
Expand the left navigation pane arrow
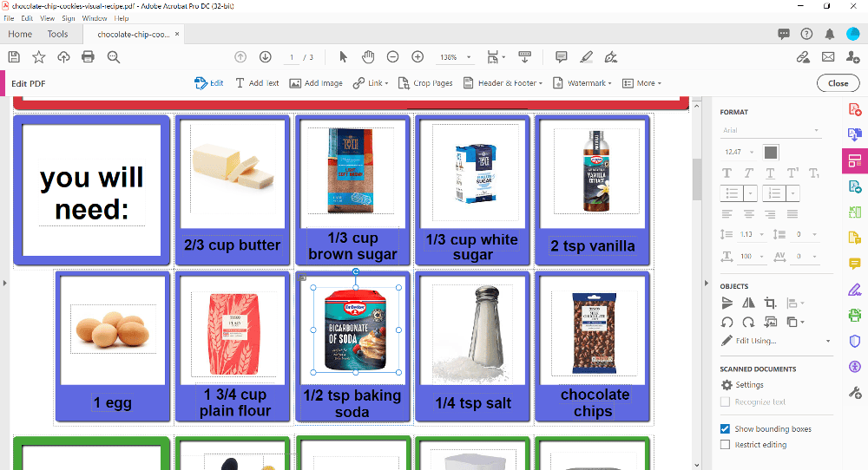pyautogui.click(x=4, y=283)
